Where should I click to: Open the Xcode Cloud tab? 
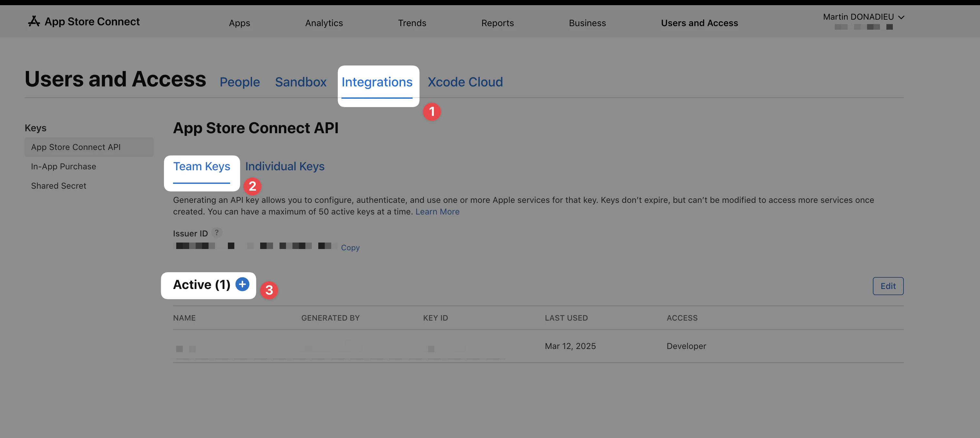click(x=465, y=82)
